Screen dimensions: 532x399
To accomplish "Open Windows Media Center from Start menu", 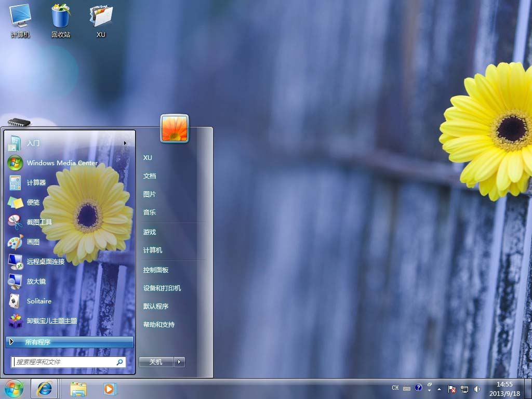I will click(x=62, y=163).
